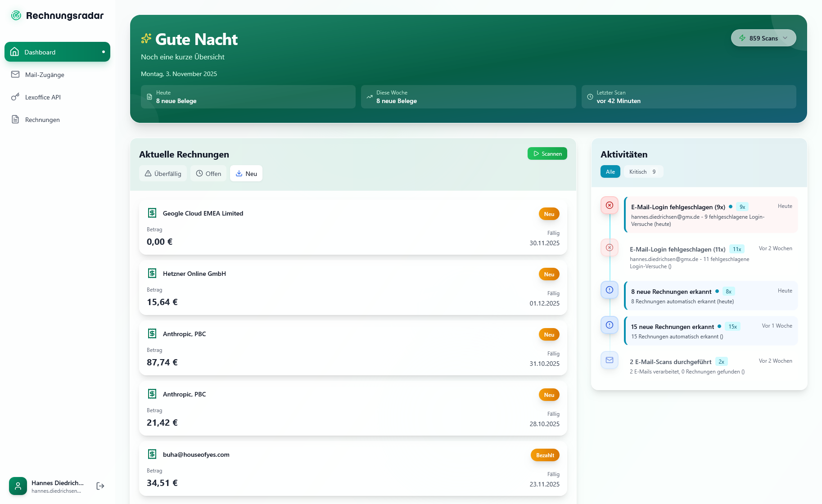Expand the 15x badge on neue Rechnungen
Screen dimensions: 822x504
[x=732, y=327]
